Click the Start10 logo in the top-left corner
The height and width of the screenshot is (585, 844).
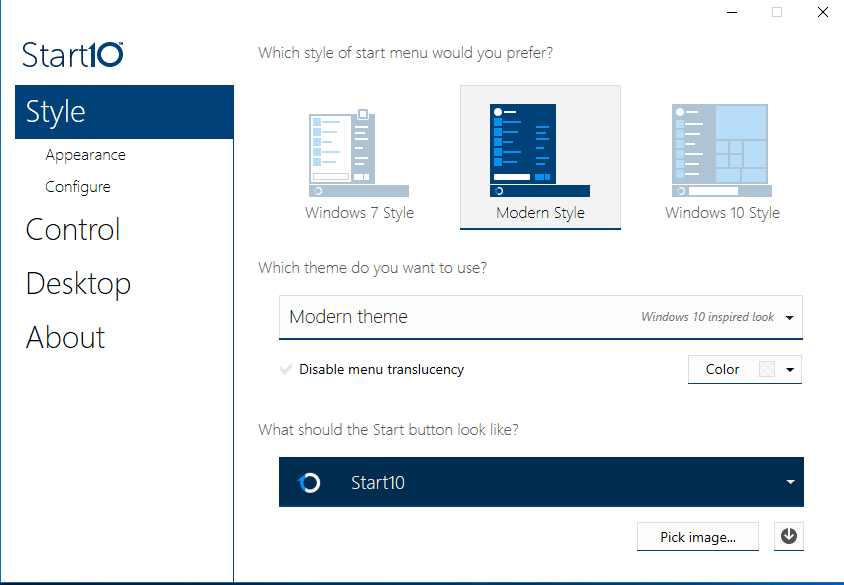[x=71, y=55]
